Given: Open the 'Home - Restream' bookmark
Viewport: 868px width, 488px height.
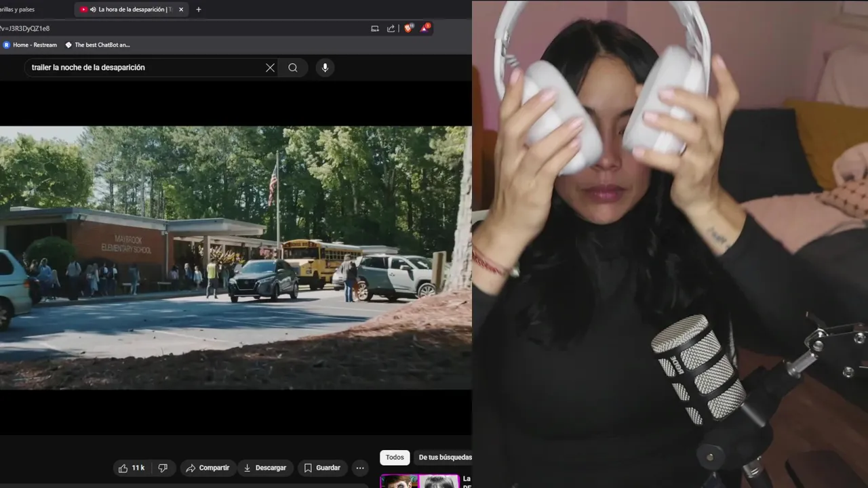Looking at the screenshot, I should 31,45.
